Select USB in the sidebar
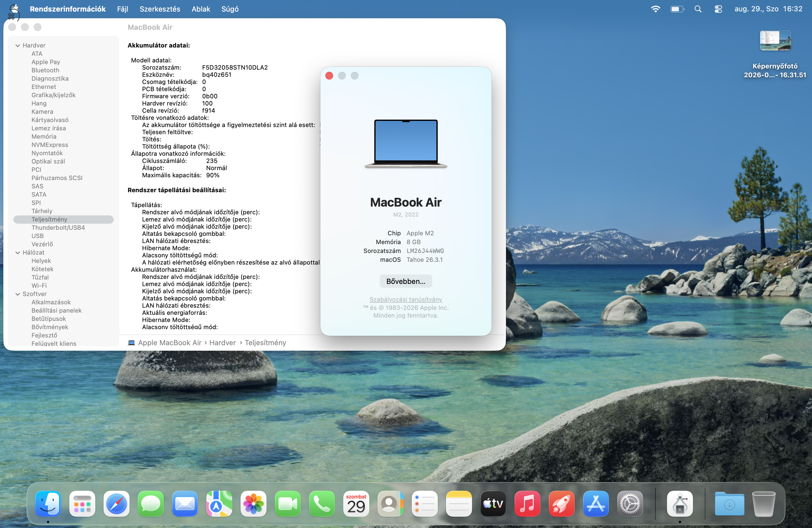The width and height of the screenshot is (812, 528). 38,236
